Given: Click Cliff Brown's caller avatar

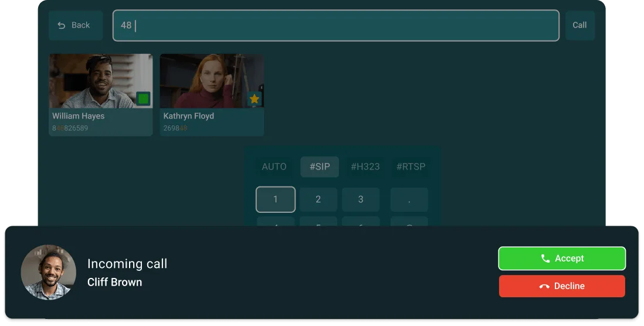Looking at the screenshot, I should tap(49, 272).
